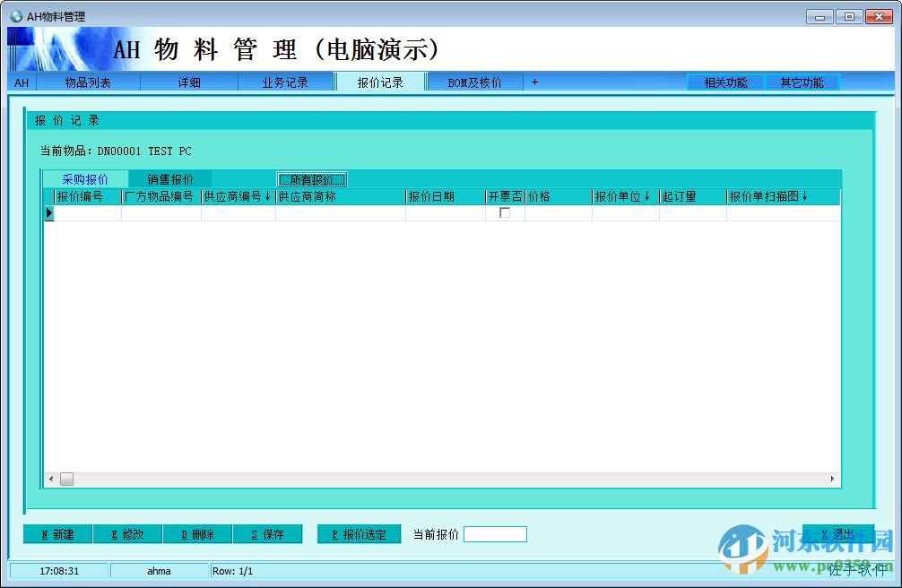The height and width of the screenshot is (588, 902).
Task: Open the BOM及核价 tab
Action: click(474, 82)
